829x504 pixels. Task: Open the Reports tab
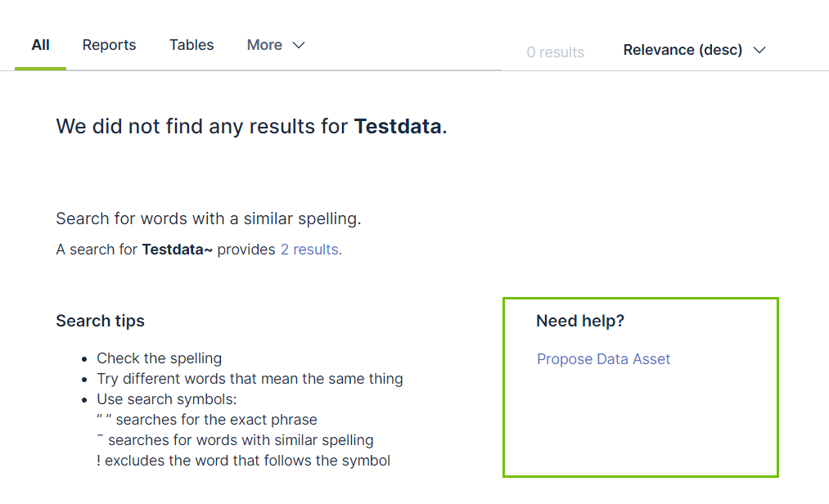tap(109, 45)
